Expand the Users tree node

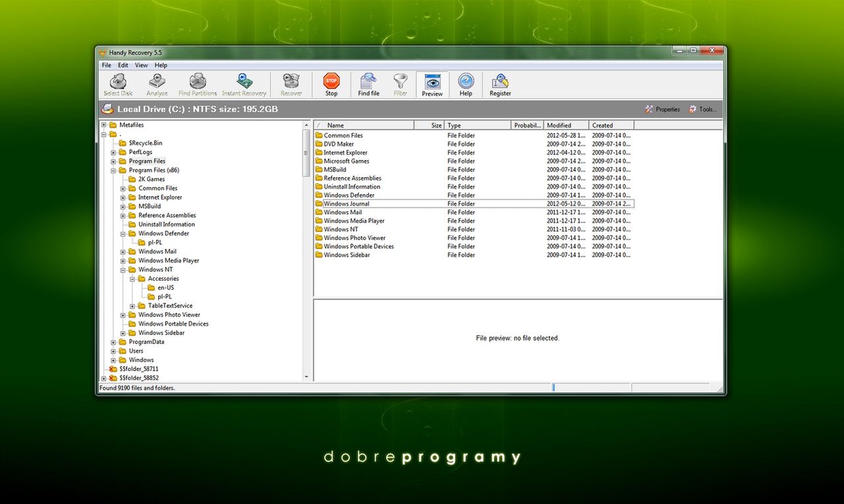point(113,351)
